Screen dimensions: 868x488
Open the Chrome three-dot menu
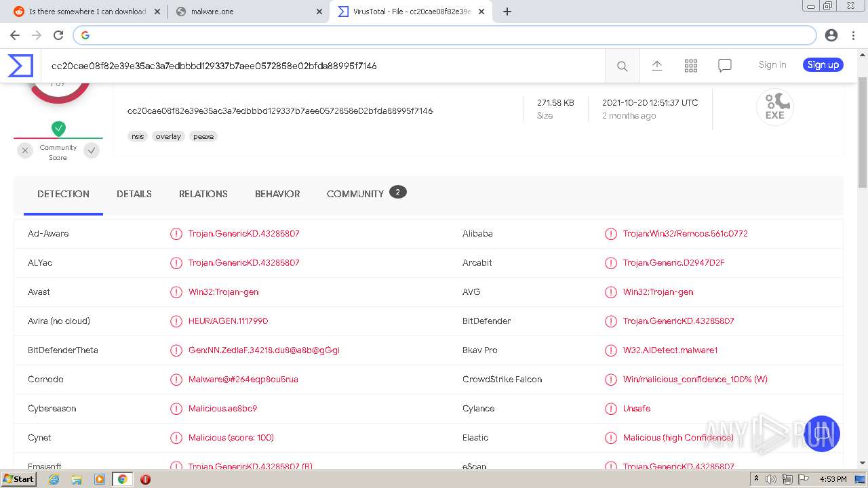852,35
